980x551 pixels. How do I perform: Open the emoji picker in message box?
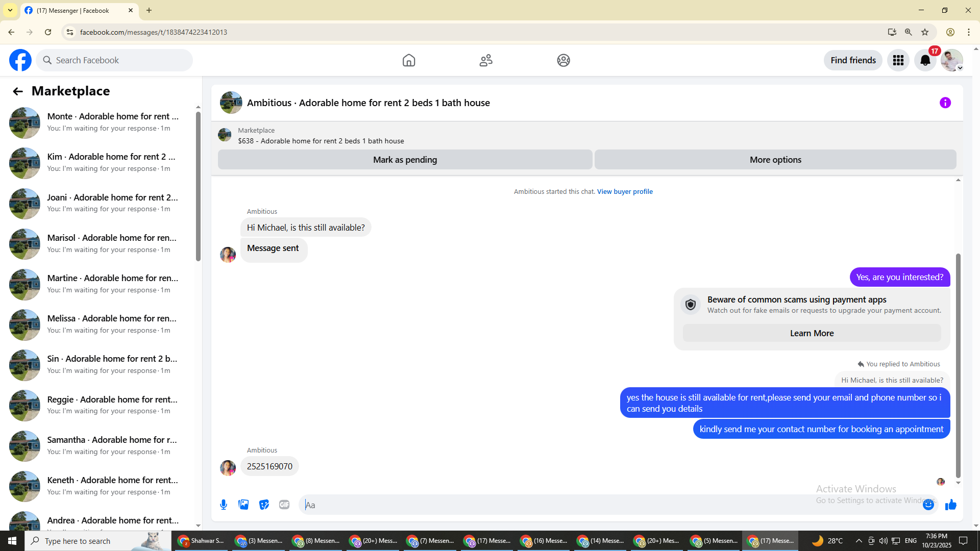tap(928, 505)
